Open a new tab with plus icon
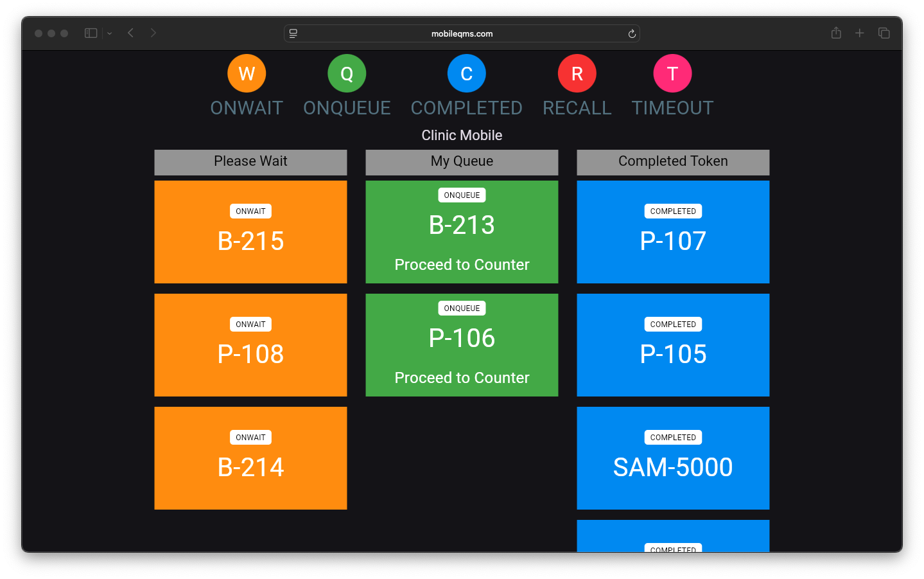This screenshot has width=924, height=579. [x=860, y=33]
